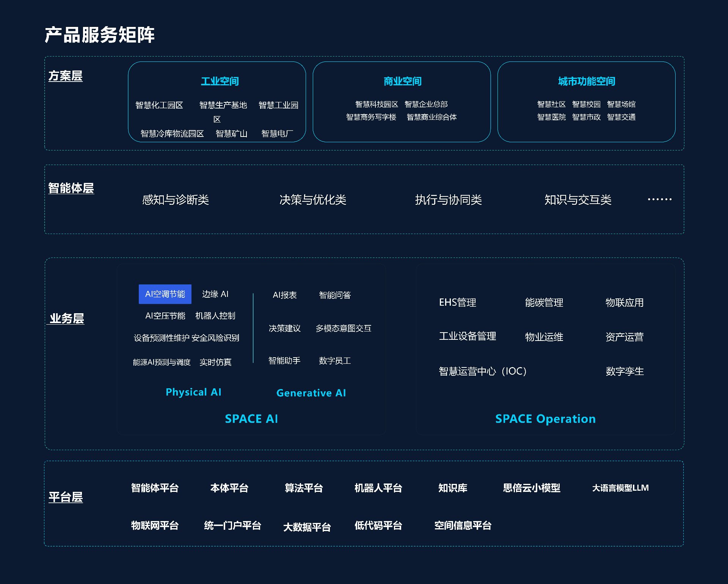Click 执行与协同类 category
The width and height of the screenshot is (728, 584).
tap(449, 200)
